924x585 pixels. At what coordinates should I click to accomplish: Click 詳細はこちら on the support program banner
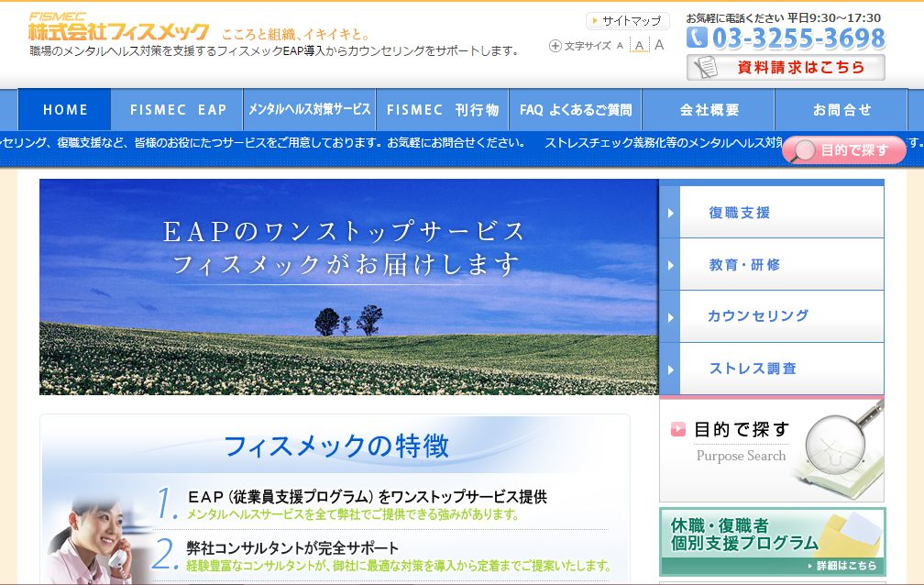tap(845, 566)
